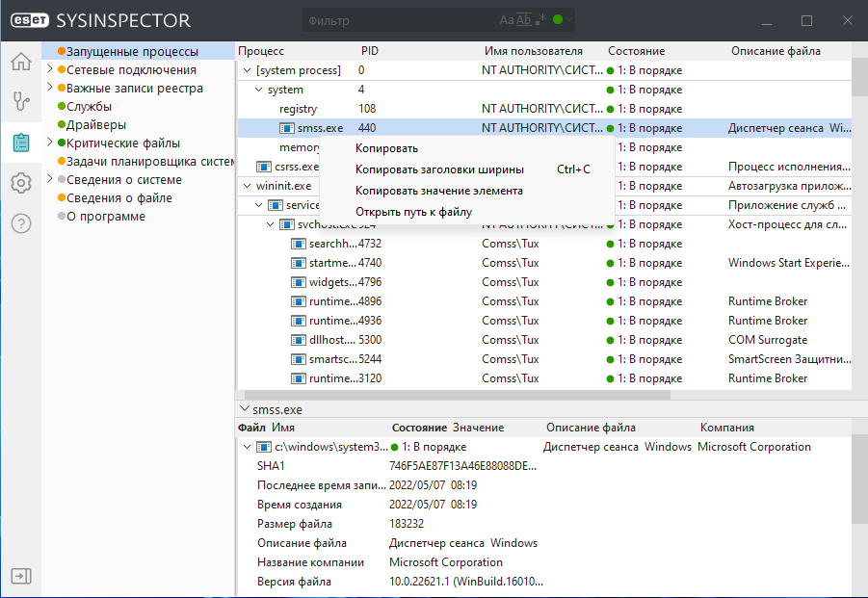The width and height of the screenshot is (868, 598).
Task: Click the startme... process icon
Action: (299, 263)
